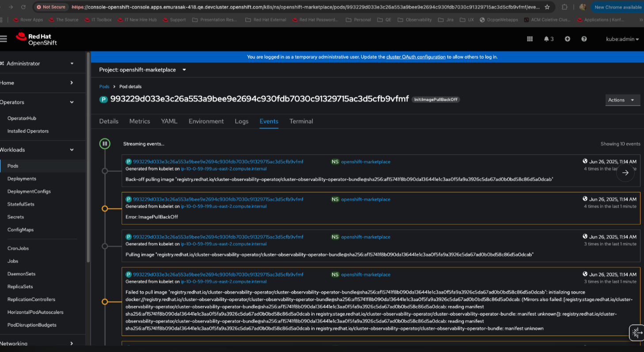The image size is (644, 352).
Task: Open the help question mark menu
Action: tap(584, 39)
